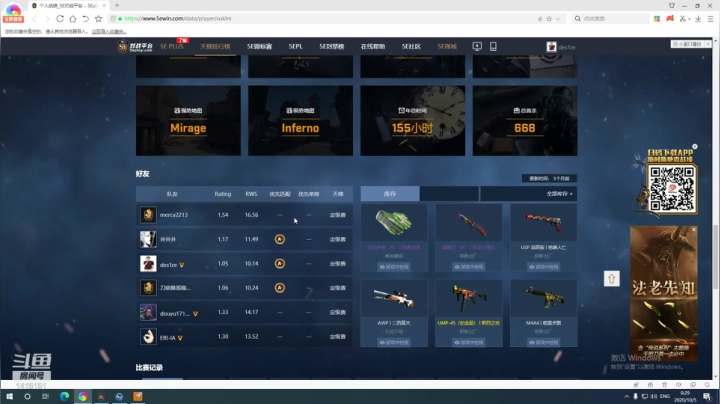Screen dimensions: 720x404
Task: Close the QR code app download popup
Action: [x=695, y=147]
